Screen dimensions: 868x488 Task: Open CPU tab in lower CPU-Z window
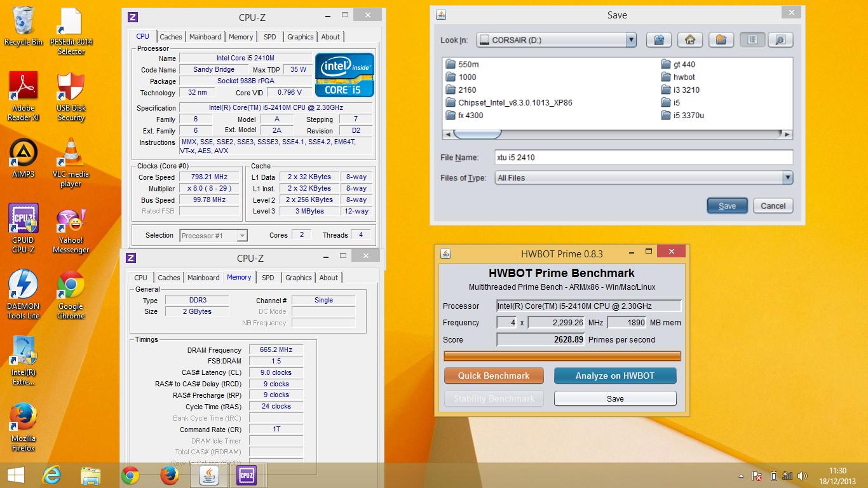coord(141,278)
